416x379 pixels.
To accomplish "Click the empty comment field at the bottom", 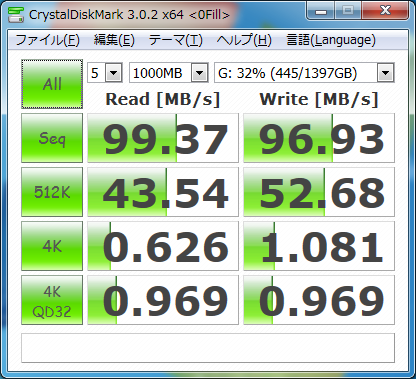I will (x=208, y=348).
